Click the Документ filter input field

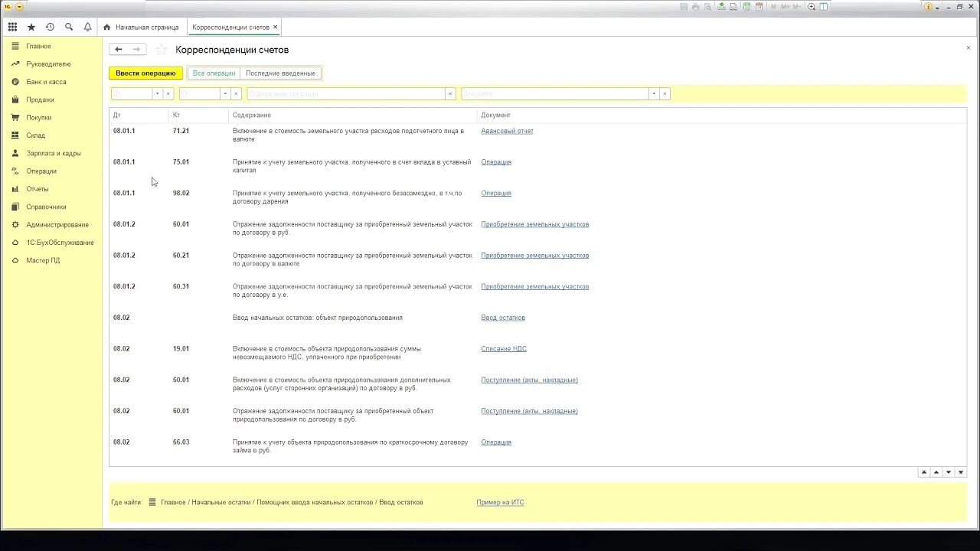click(555, 93)
